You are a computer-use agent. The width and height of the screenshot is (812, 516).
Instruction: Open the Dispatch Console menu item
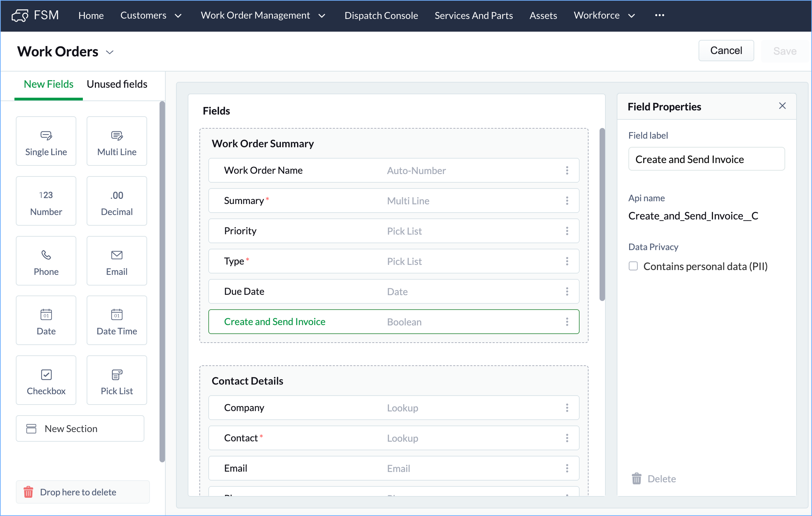click(x=381, y=15)
